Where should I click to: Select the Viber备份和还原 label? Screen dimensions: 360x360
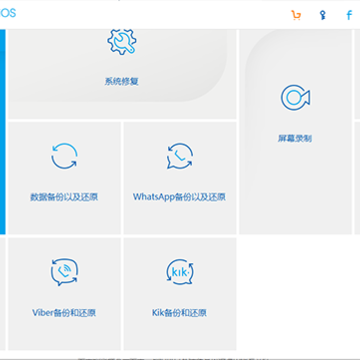(x=64, y=313)
